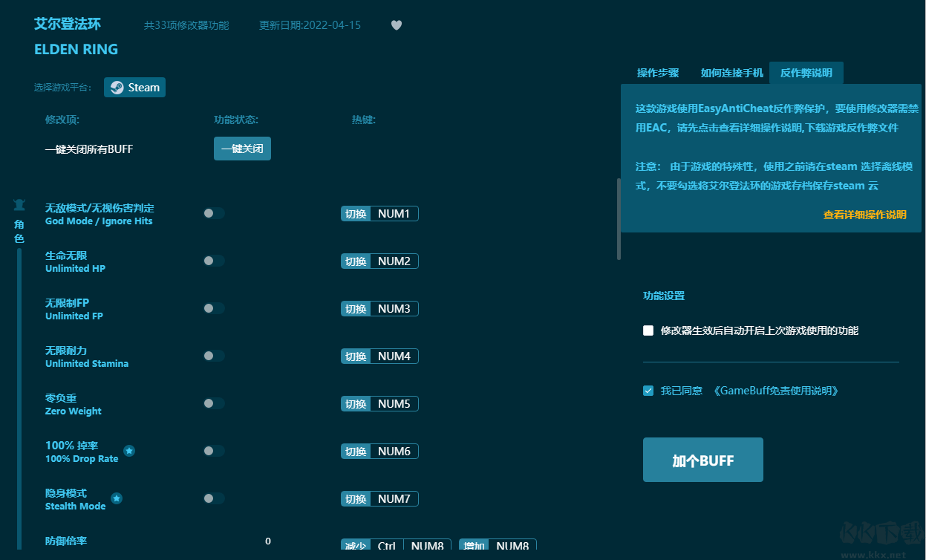This screenshot has height=560, width=926.
Task: Click the star badge beside Stealth Mode
Action: point(117,498)
